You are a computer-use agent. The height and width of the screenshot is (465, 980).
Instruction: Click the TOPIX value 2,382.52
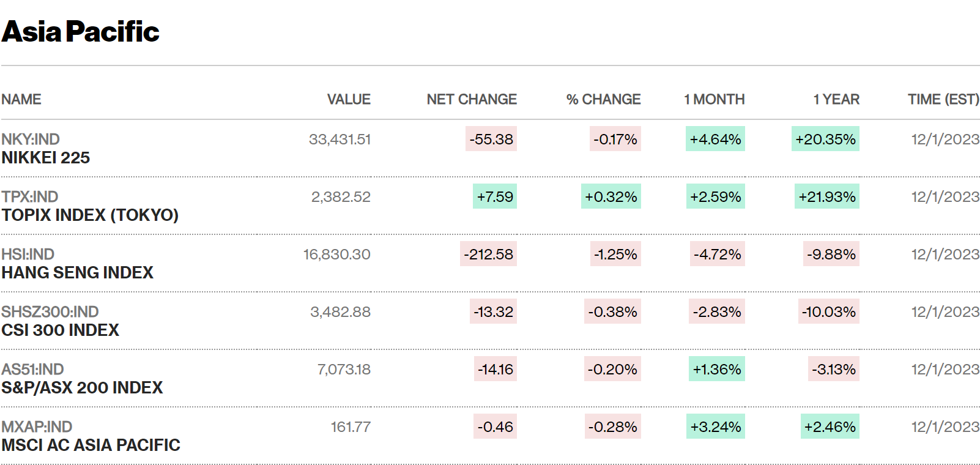(x=341, y=197)
